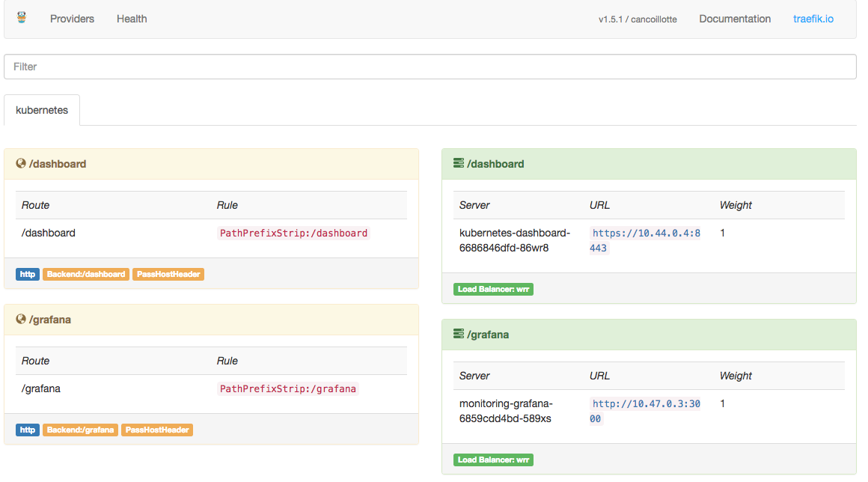This screenshot has height=482, width=868.
Task: Select the kubernetes provider tab
Action: (42, 110)
